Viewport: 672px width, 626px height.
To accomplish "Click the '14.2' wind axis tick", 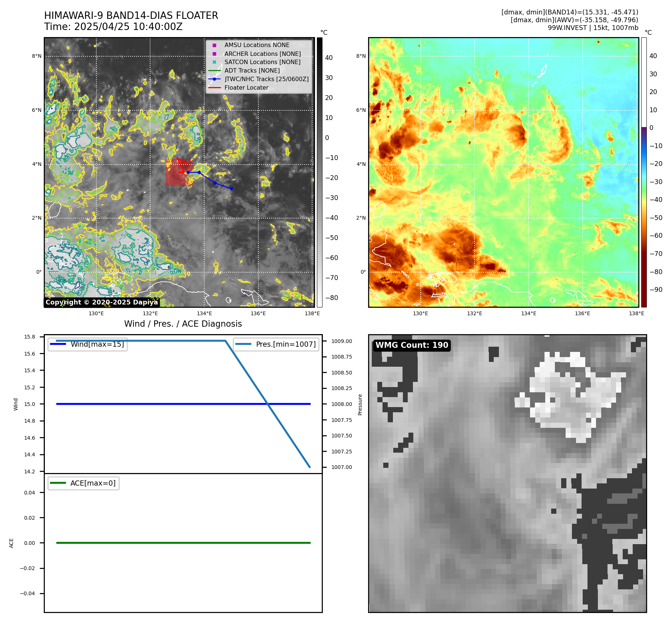I will click(x=30, y=472).
